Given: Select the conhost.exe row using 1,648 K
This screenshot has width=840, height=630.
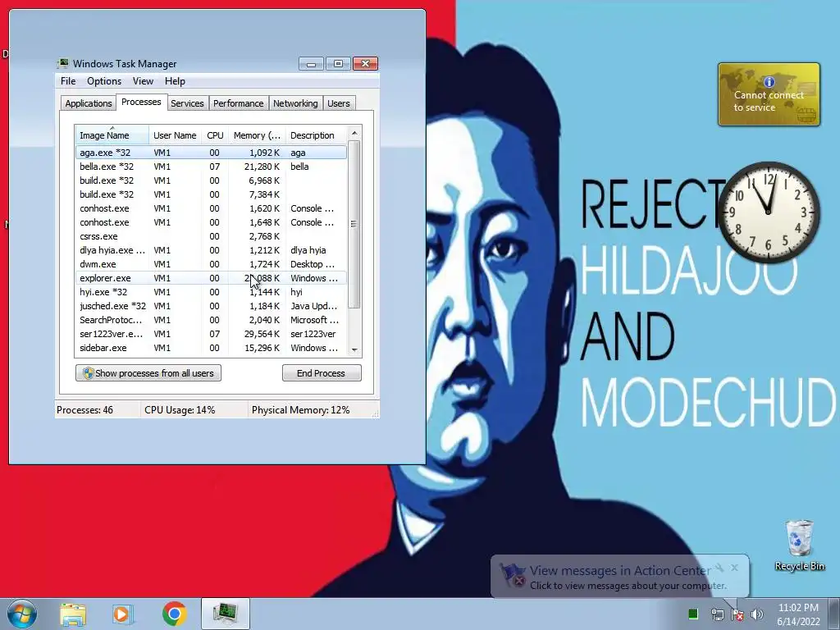Looking at the screenshot, I should point(211,221).
